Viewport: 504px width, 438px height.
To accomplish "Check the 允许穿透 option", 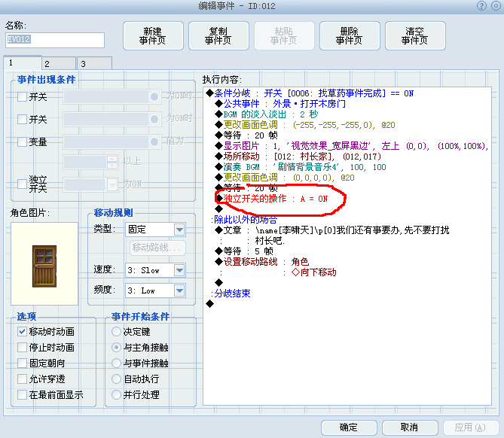I will [22, 379].
